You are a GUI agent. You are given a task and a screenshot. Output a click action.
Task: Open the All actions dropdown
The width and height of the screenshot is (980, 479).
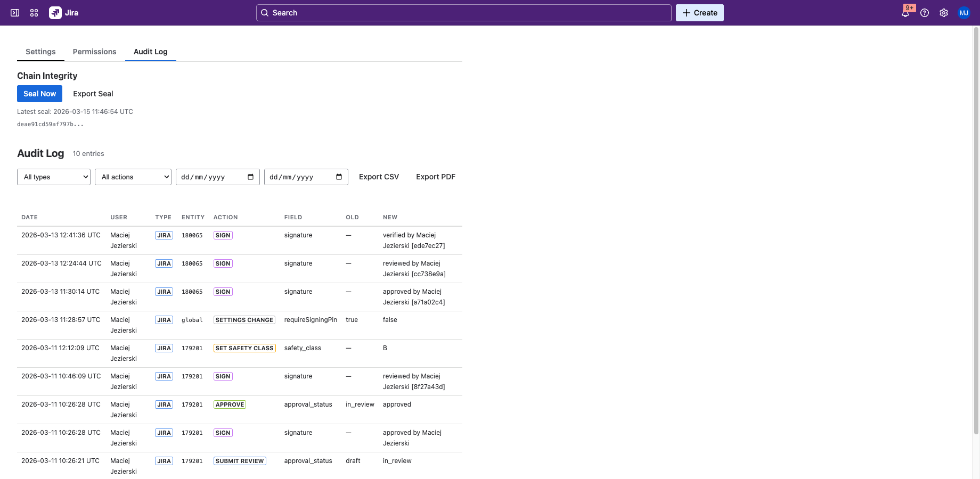133,177
